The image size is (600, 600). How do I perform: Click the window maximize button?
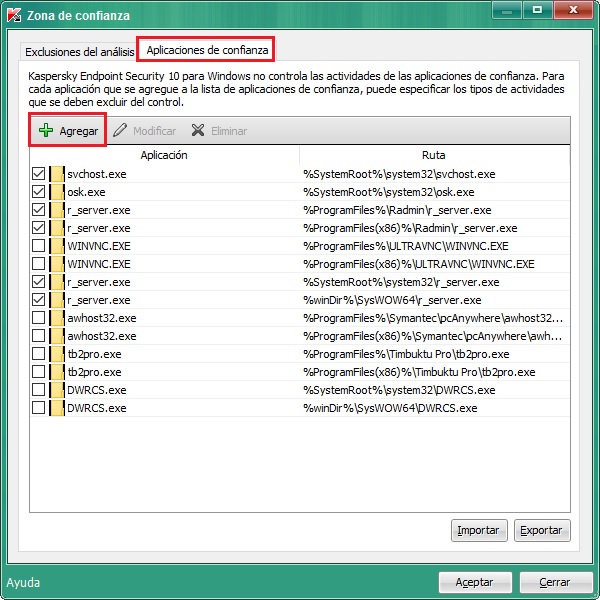537,10
